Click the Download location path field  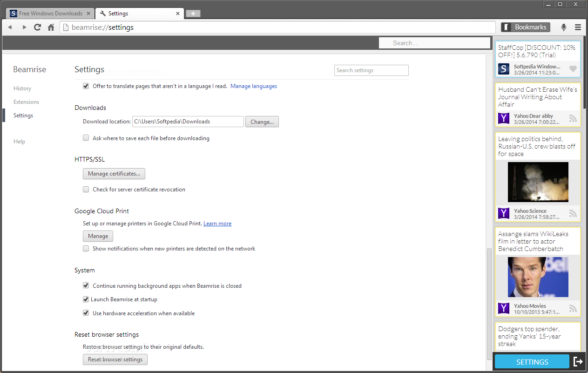[x=188, y=122]
